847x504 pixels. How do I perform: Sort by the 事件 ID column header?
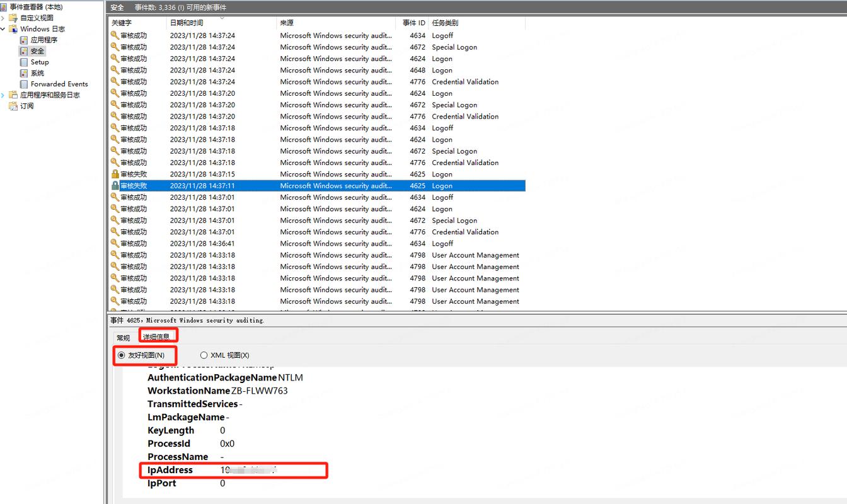pos(413,23)
